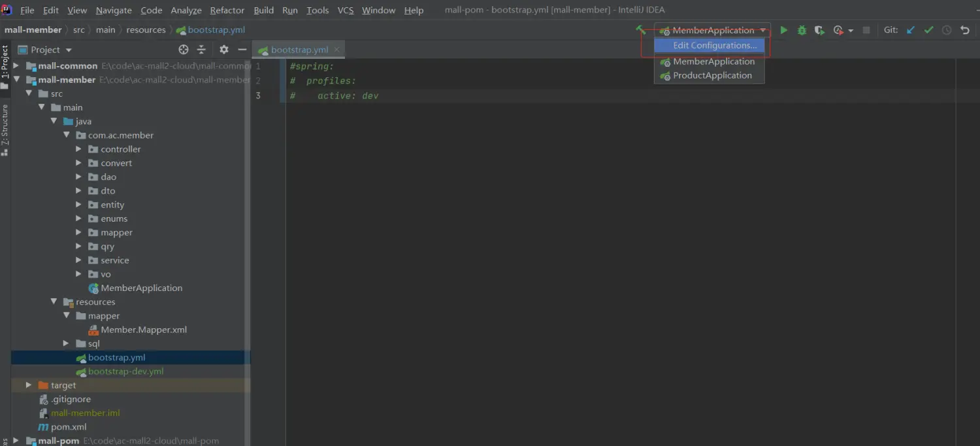Toggle the 1: Project side tool tab

5,67
